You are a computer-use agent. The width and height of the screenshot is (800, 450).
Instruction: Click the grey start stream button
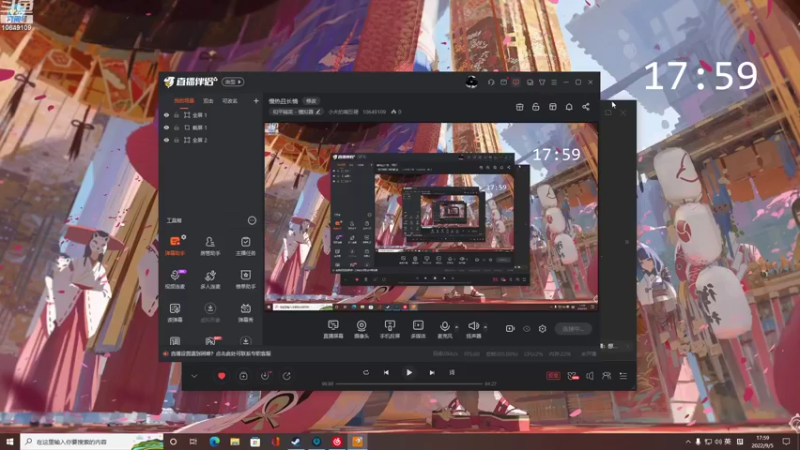[573, 329]
